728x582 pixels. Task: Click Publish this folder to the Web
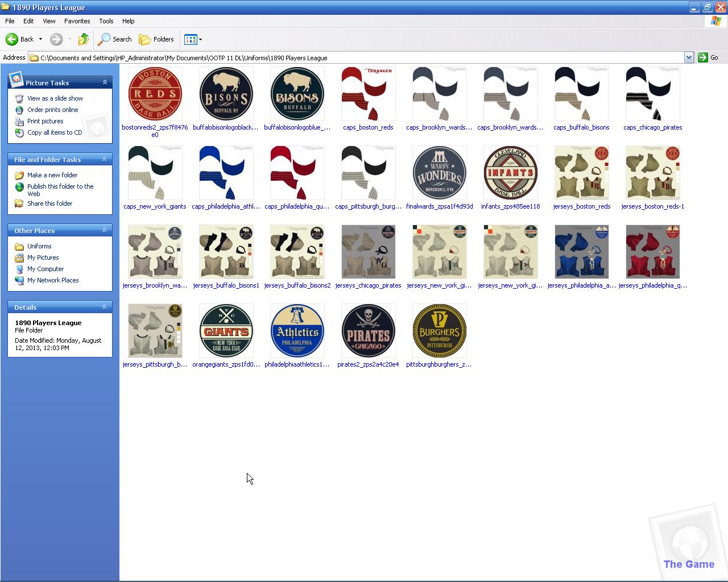60,190
